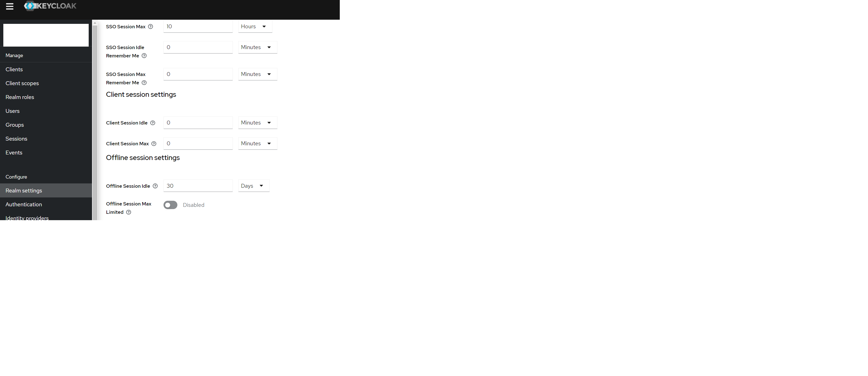Image resolution: width=868 pixels, height=376 pixels.
Task: Show help for Client Session Idle
Action: point(153,123)
